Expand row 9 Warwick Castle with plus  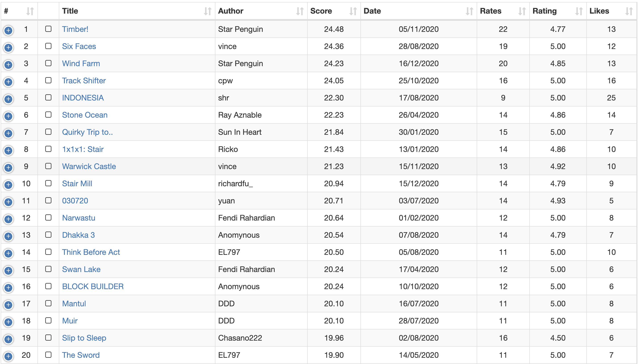point(8,168)
